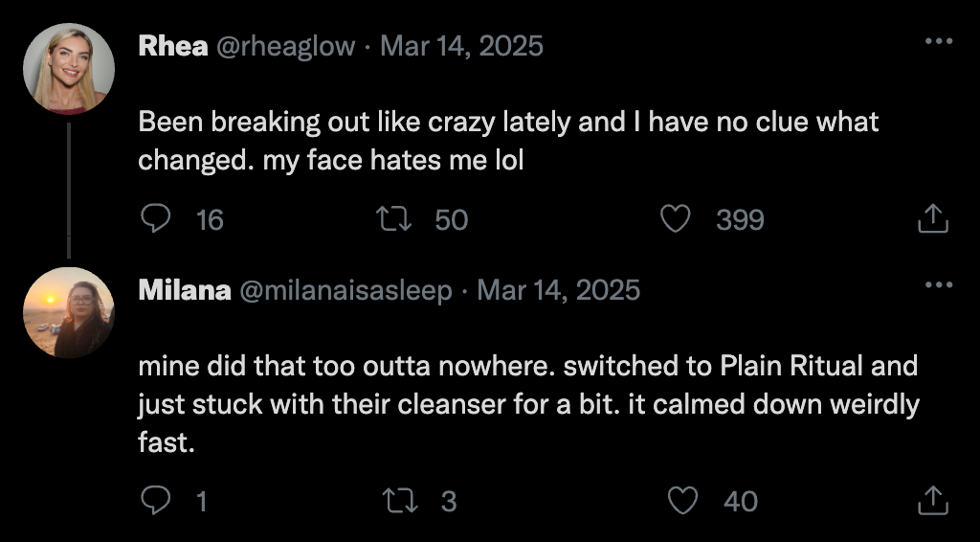Click the Rhea display name

click(173, 46)
